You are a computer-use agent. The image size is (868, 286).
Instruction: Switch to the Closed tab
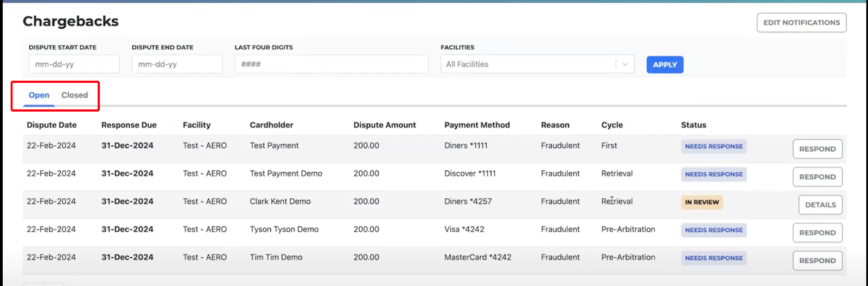pos(74,95)
